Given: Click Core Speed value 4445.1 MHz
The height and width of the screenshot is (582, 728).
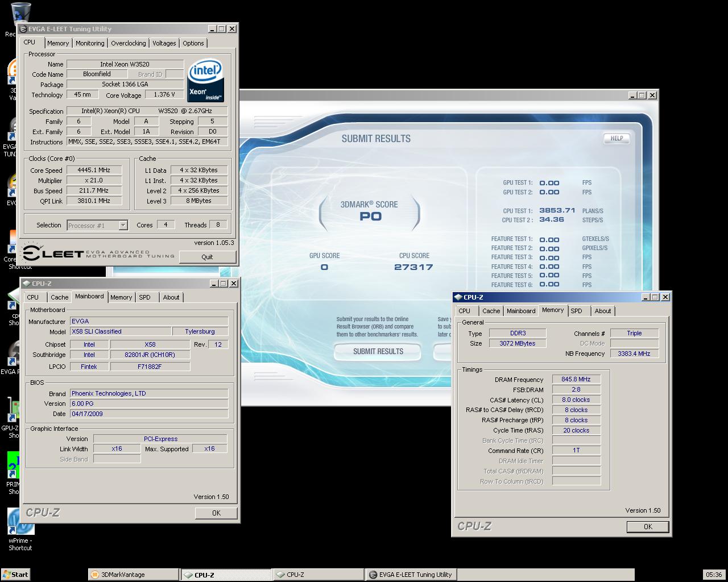Looking at the screenshot, I should pos(94,170).
